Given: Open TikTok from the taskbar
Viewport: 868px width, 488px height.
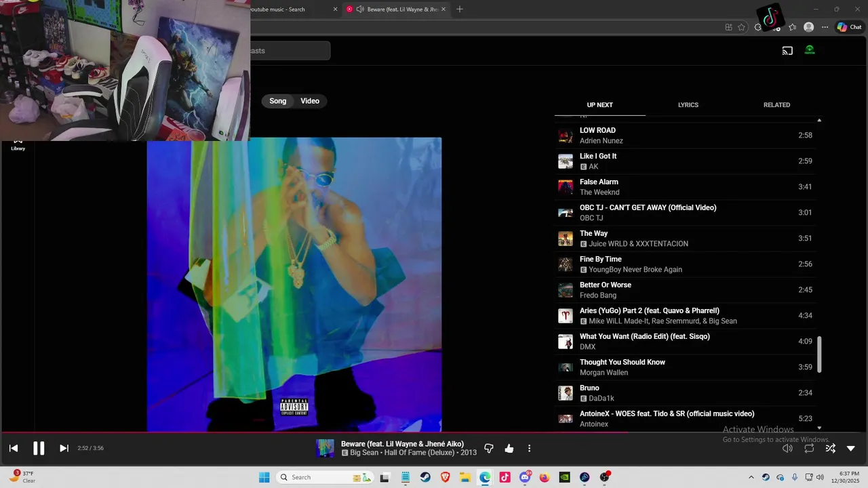Looking at the screenshot, I should (505, 477).
